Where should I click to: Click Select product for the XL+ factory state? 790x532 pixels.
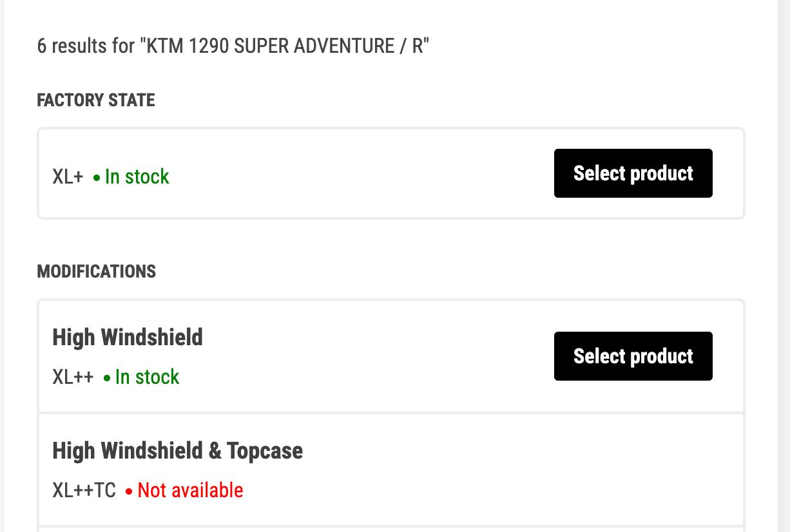[633, 173]
